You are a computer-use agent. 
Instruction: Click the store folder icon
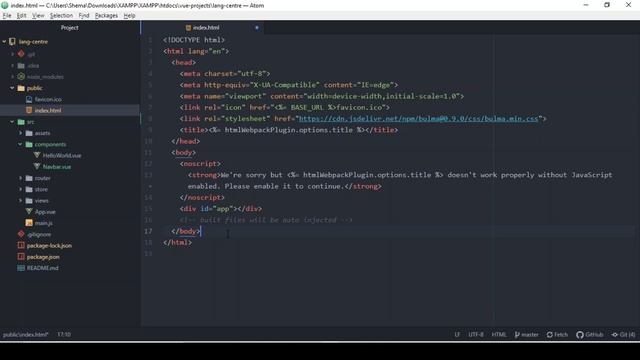29,189
